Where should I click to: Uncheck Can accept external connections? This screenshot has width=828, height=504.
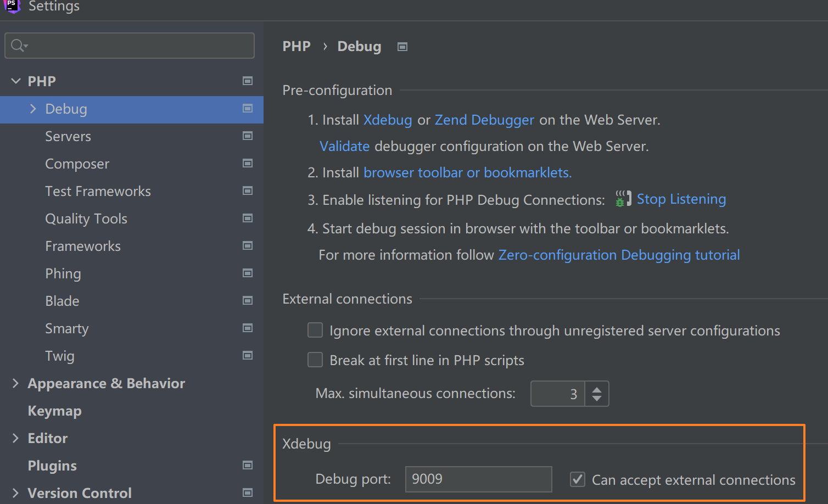click(x=578, y=479)
